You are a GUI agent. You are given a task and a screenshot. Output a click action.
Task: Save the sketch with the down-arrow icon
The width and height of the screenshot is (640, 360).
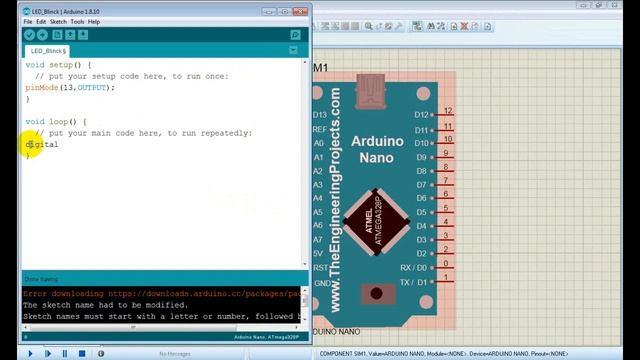point(83,35)
